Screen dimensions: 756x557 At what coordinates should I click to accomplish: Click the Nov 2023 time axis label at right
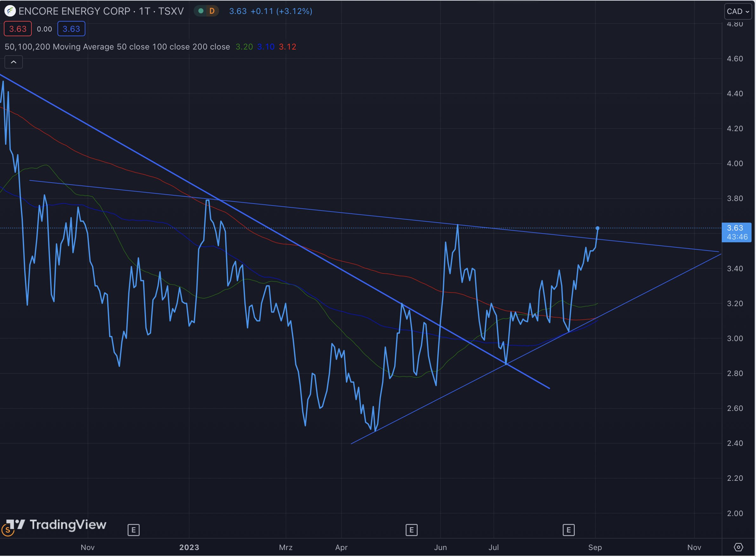tap(694, 547)
